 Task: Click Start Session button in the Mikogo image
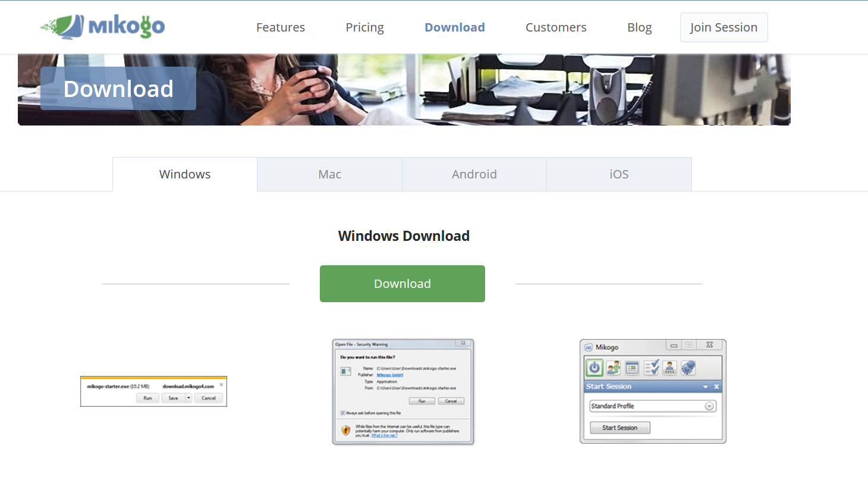[620, 428]
